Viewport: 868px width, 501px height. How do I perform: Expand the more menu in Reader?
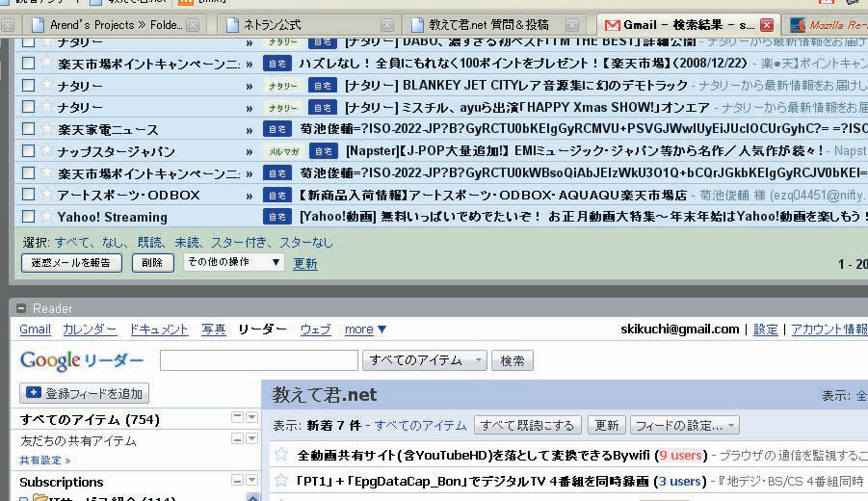(365, 330)
